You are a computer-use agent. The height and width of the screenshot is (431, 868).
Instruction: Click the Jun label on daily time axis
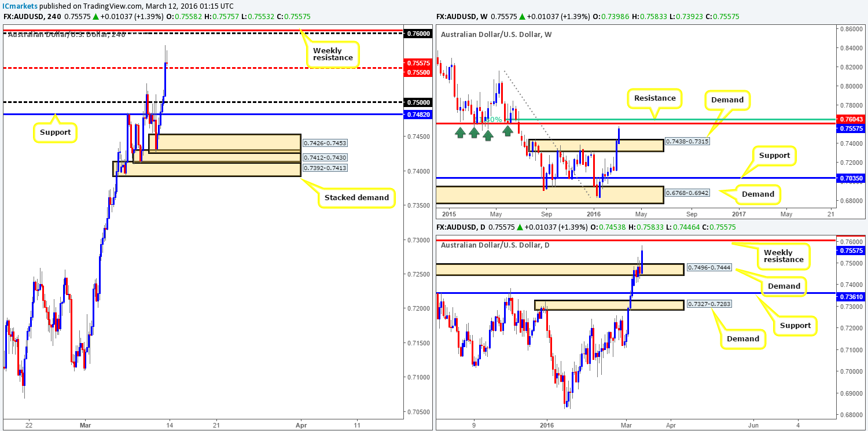[x=755, y=425]
